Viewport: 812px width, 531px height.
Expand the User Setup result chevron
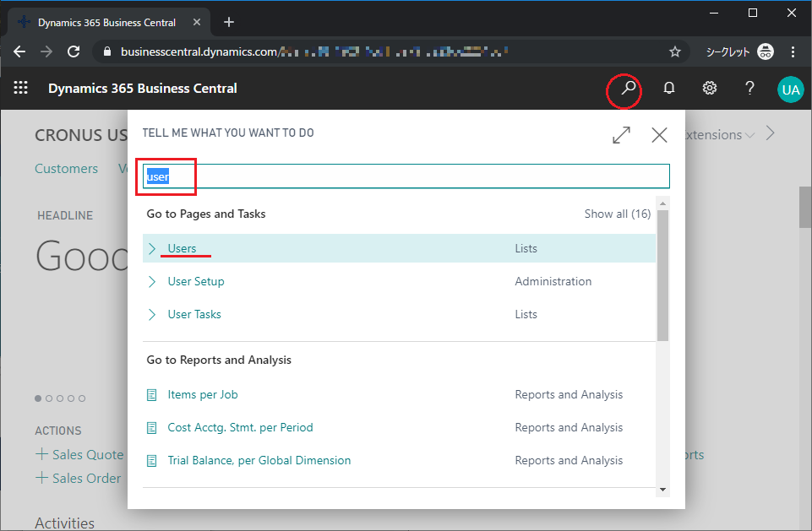pos(152,282)
